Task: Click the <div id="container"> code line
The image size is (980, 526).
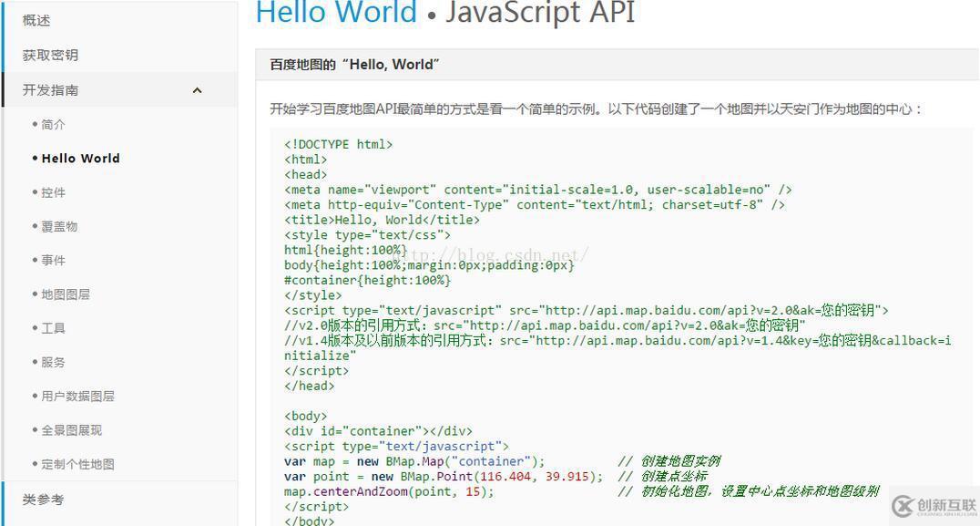Action: (x=378, y=431)
